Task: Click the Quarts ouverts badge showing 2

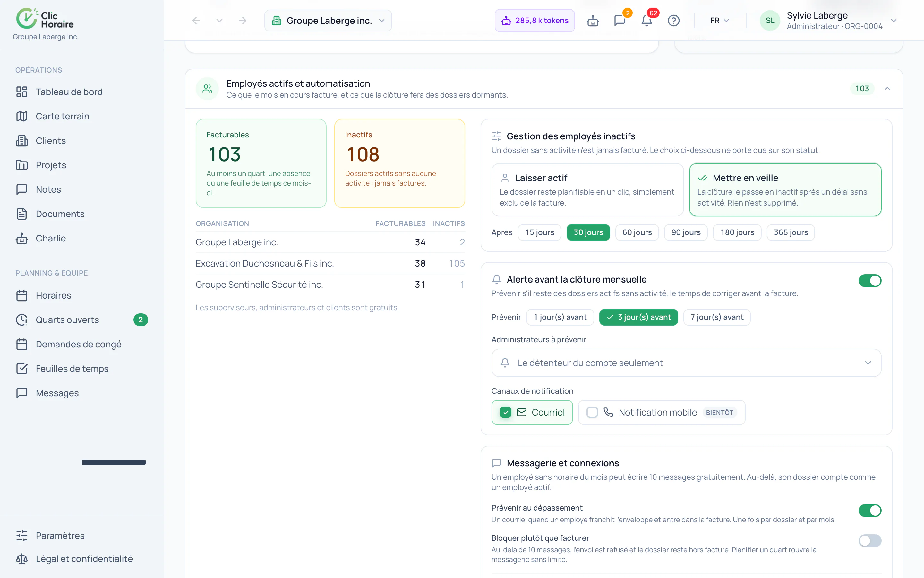Action: [141, 320]
